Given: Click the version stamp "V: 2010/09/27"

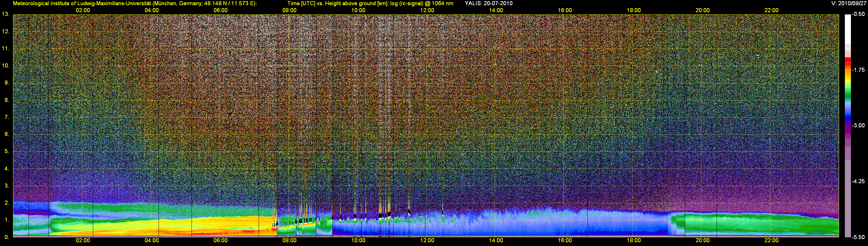Looking at the screenshot, I should click(848, 3).
